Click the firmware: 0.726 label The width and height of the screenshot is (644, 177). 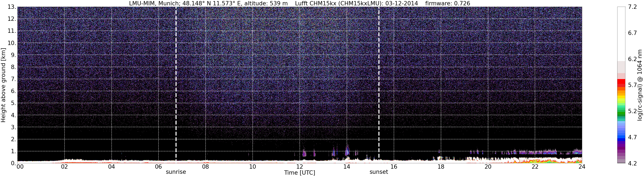click(448, 3)
